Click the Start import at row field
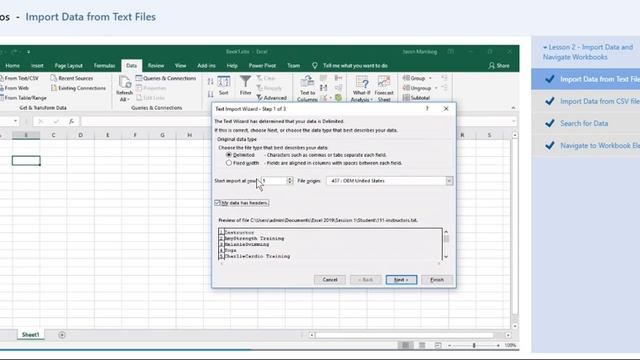The image size is (640, 360). pyautogui.click(x=274, y=180)
